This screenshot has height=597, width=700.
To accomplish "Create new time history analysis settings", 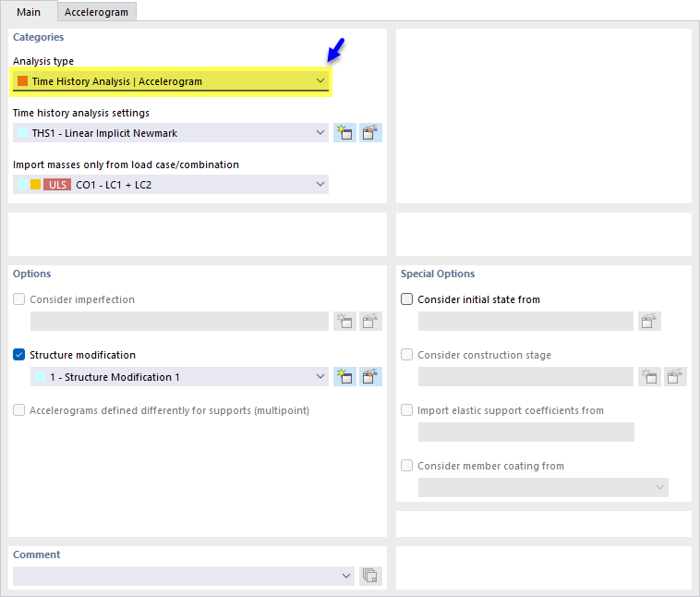I will click(x=344, y=133).
